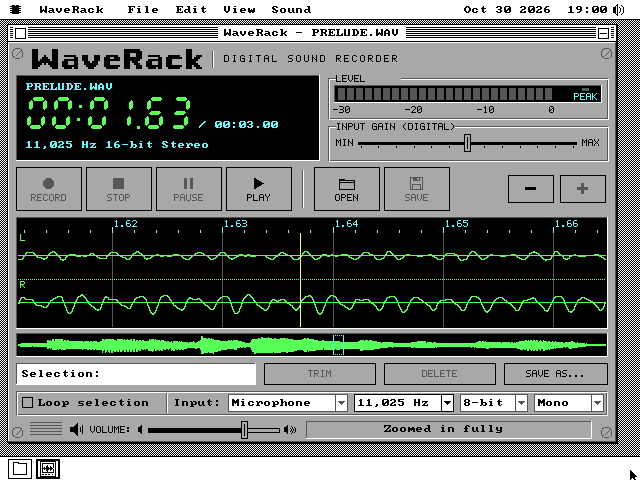640x480 pixels.
Task: Zoom out with the minus button
Action: pyautogui.click(x=531, y=189)
